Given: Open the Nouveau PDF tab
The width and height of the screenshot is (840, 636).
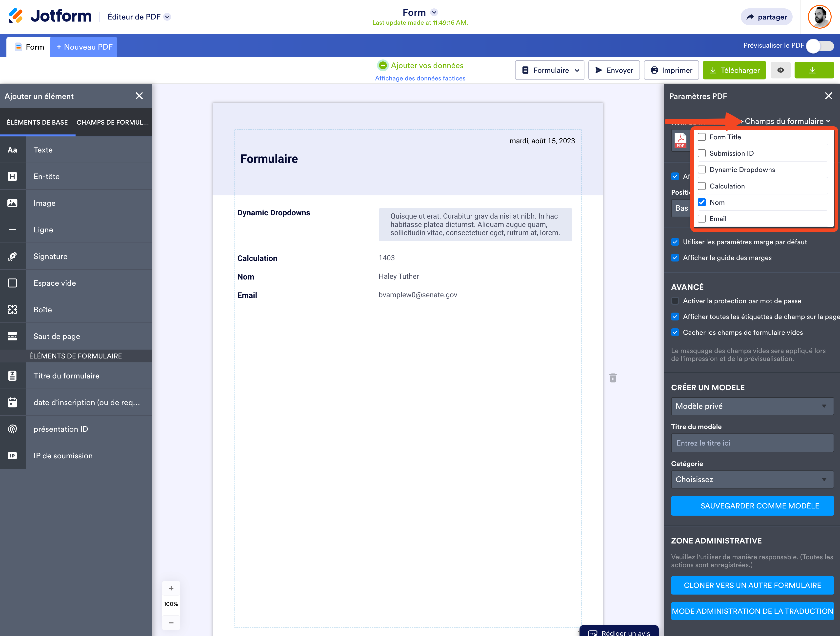Looking at the screenshot, I should [84, 47].
